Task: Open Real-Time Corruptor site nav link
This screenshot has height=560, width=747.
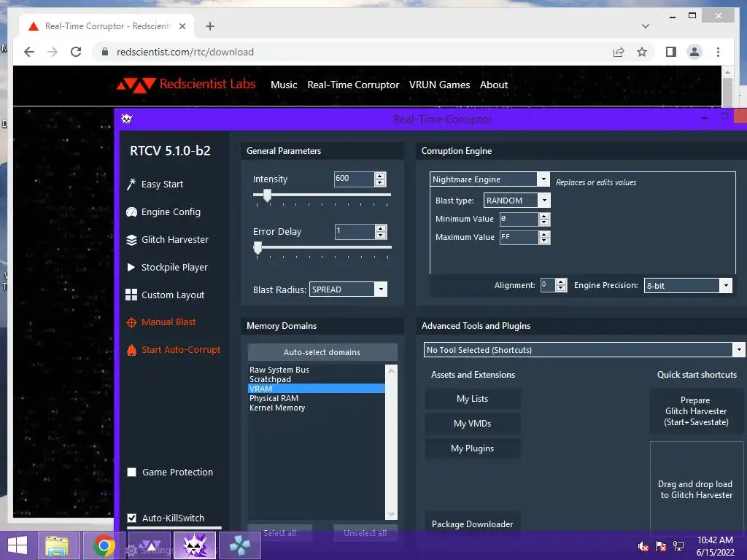Action: 353,85
